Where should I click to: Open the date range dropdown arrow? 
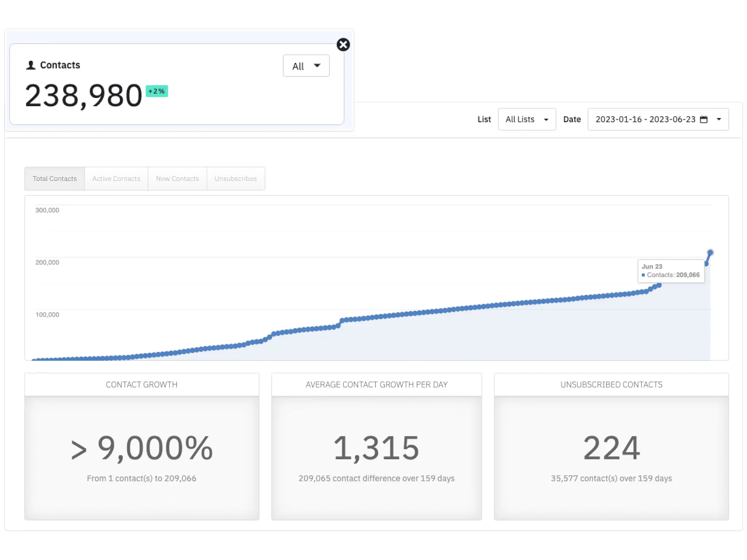tap(719, 119)
